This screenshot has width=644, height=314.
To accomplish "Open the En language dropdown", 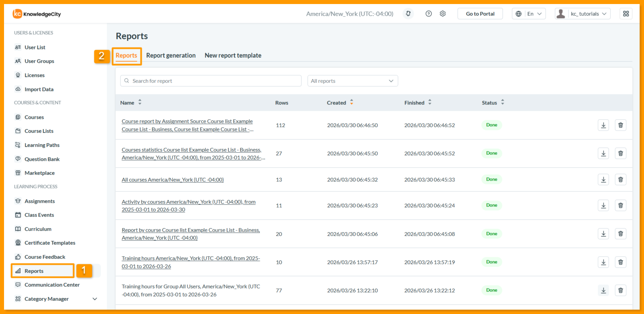I will (x=529, y=14).
